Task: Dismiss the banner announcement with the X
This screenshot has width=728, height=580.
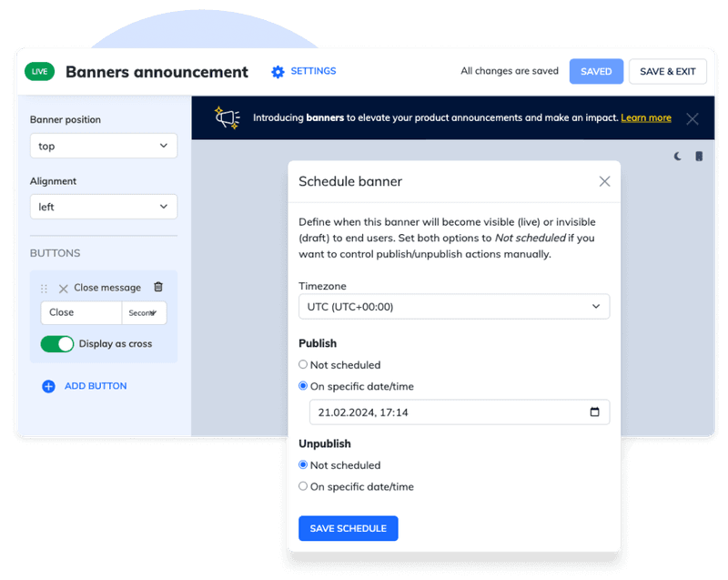Action: coord(693,117)
